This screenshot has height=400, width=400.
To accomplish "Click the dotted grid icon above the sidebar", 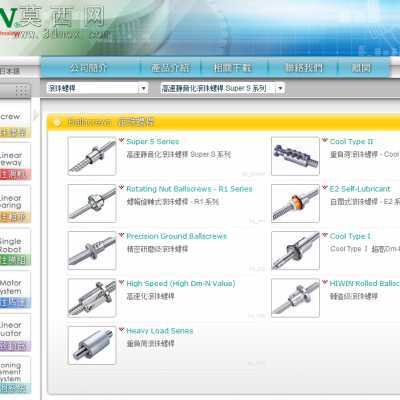I will 21,90.
